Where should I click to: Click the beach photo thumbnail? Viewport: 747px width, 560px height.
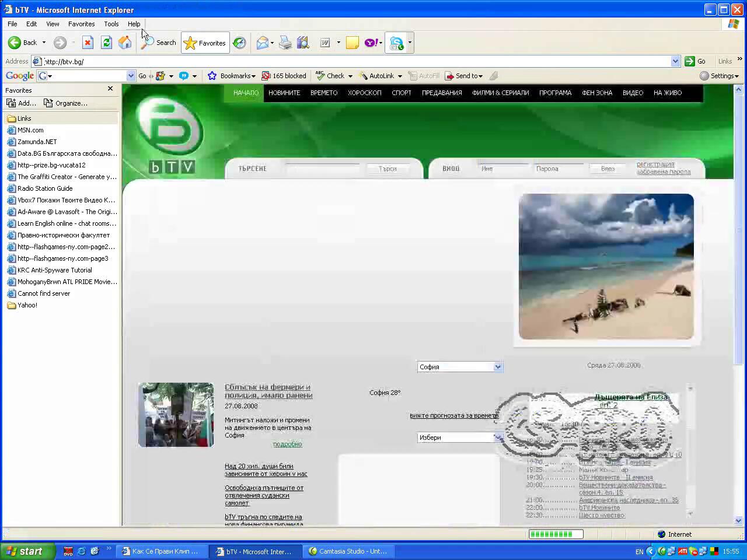click(x=606, y=267)
